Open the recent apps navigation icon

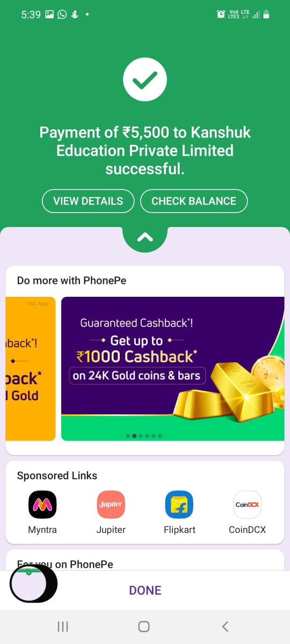pyautogui.click(x=63, y=626)
